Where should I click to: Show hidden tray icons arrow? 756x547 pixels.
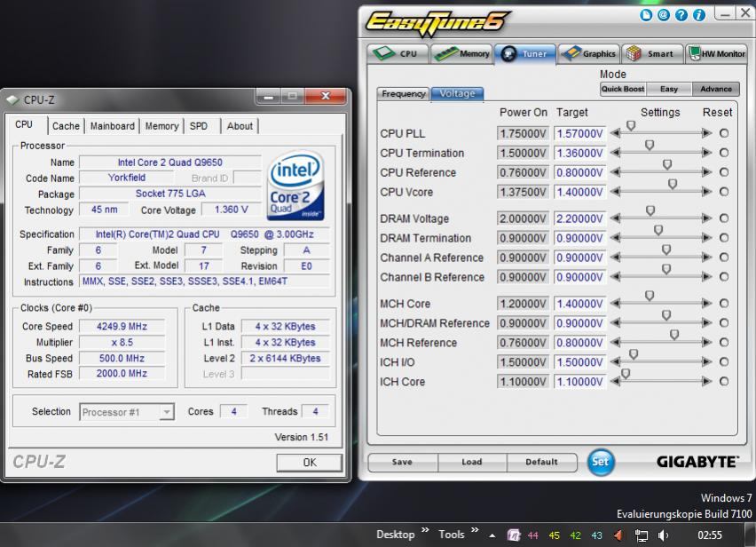click(x=492, y=535)
